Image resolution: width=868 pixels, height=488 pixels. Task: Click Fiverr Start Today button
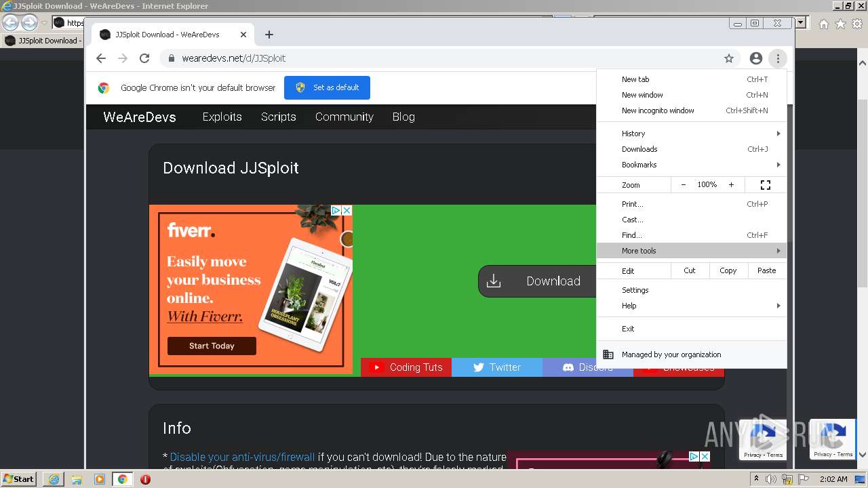(212, 346)
